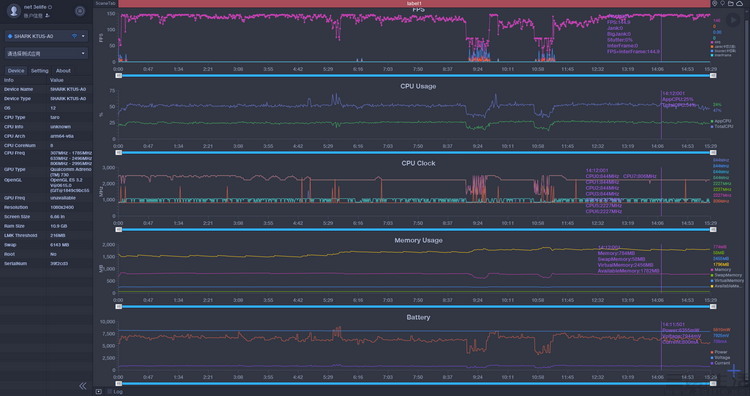Toggle Current legend series in Battery chart
This screenshot has width=750, height=396.
pos(721,363)
